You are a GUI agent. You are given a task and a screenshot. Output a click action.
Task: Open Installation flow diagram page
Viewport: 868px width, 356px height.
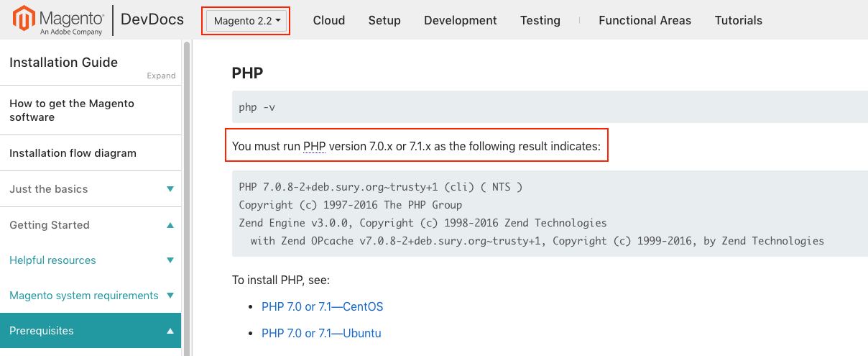(73, 153)
